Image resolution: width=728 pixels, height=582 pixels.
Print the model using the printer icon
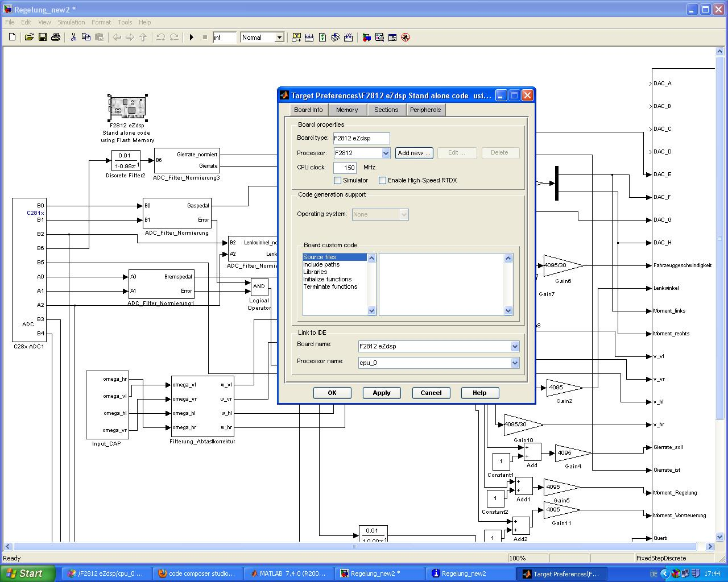pos(56,38)
